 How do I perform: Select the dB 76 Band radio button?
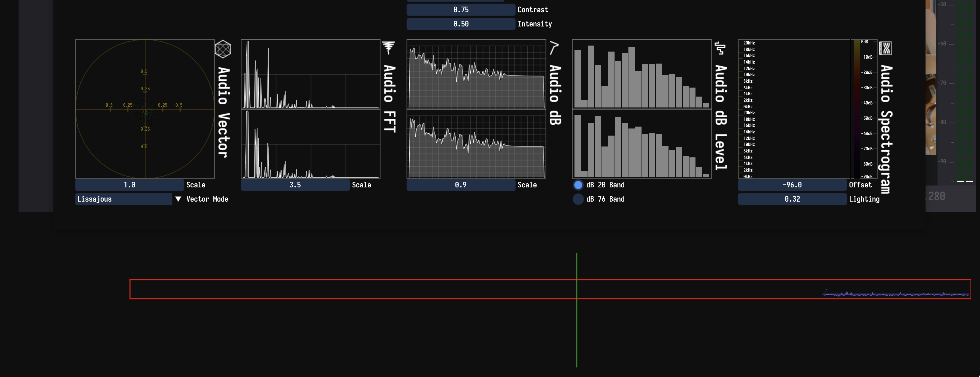[578, 199]
